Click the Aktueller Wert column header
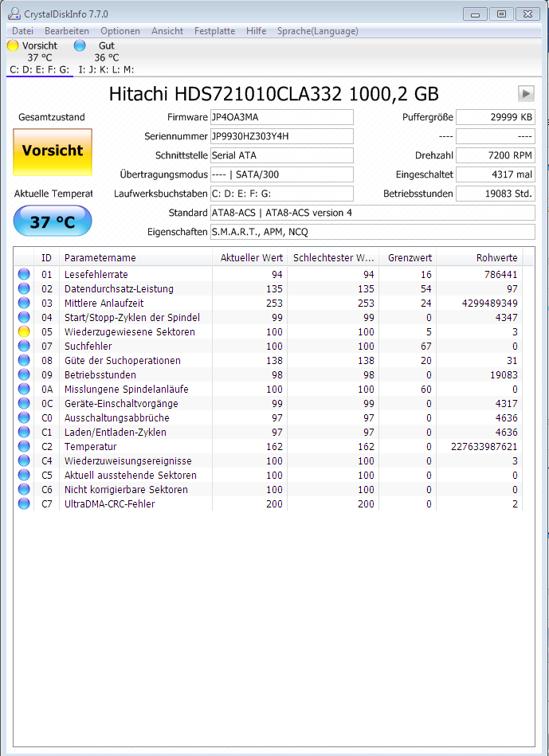Viewport: 549px width, 756px height. [x=250, y=258]
